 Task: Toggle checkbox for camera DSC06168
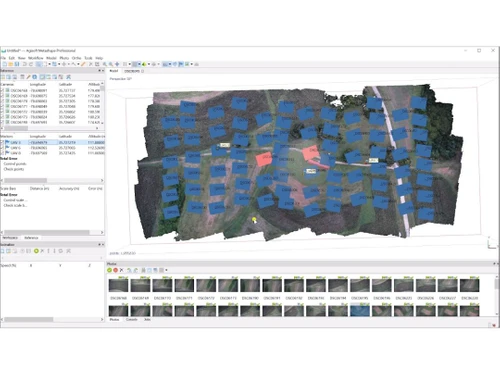(x=2, y=90)
